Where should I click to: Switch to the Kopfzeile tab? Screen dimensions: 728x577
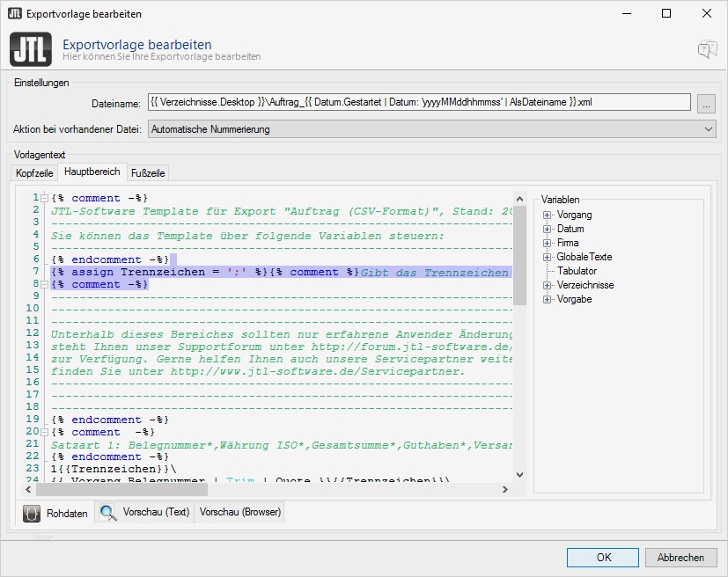pos(35,173)
